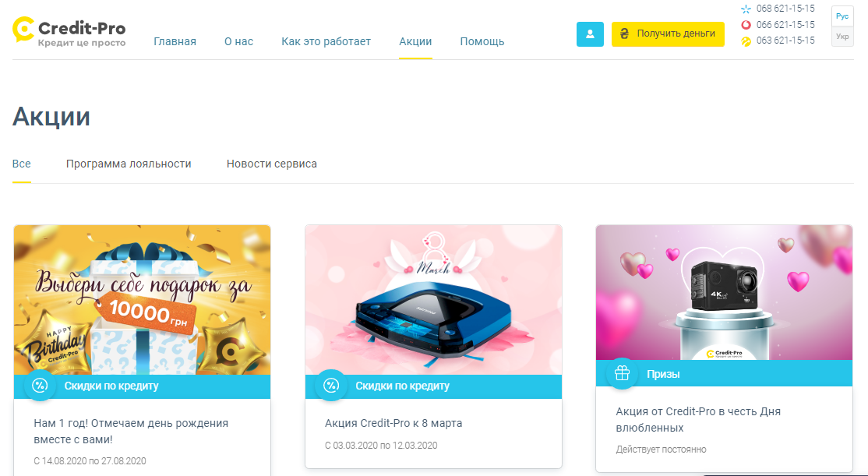Image resolution: width=868 pixels, height=476 pixels.
Task: Click the Vodafone phone icon
Action: (x=746, y=25)
